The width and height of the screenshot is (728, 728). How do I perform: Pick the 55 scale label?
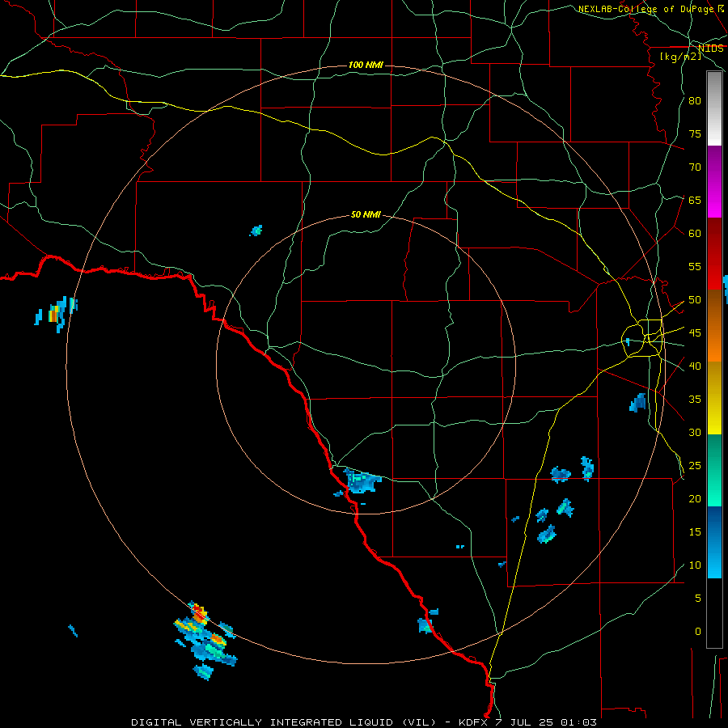coord(695,266)
